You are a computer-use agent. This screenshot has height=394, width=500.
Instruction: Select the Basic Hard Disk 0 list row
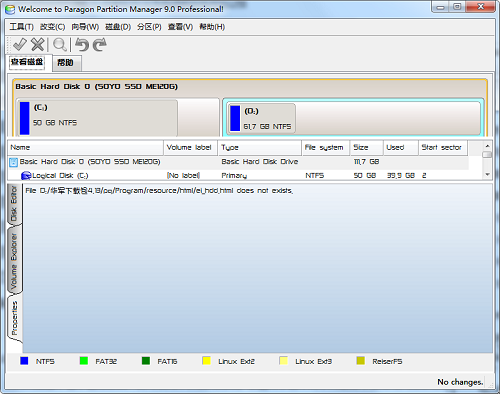238,162
